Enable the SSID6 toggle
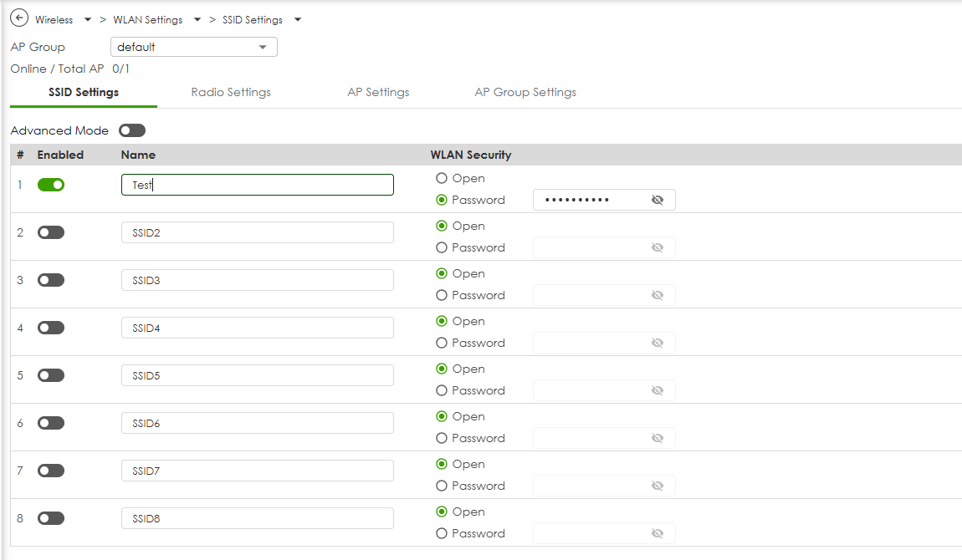Image resolution: width=962 pixels, height=560 pixels. 51,423
